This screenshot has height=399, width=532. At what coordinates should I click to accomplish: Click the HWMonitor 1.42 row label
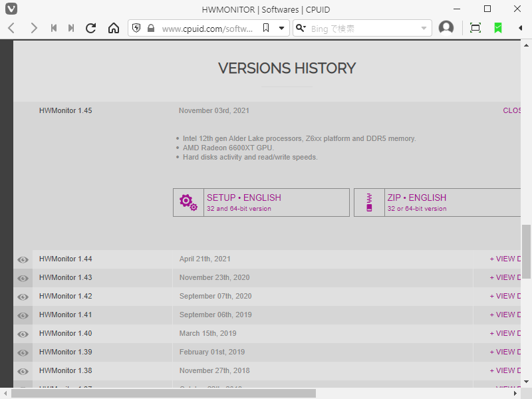point(65,296)
